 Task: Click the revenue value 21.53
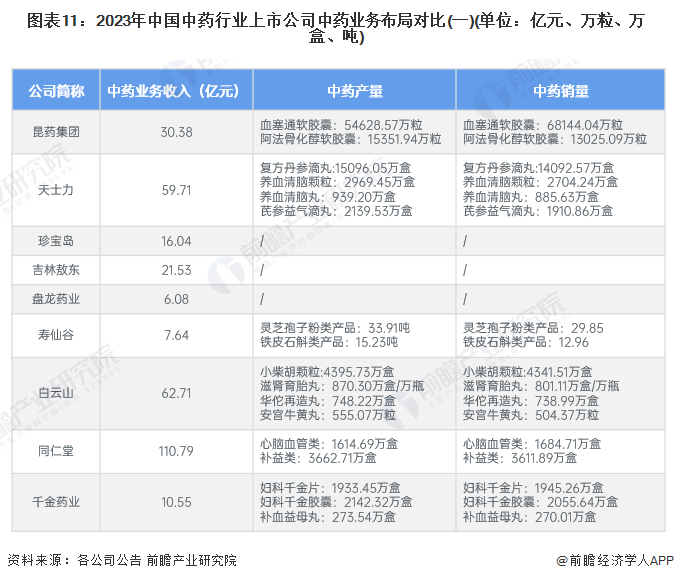176,270
